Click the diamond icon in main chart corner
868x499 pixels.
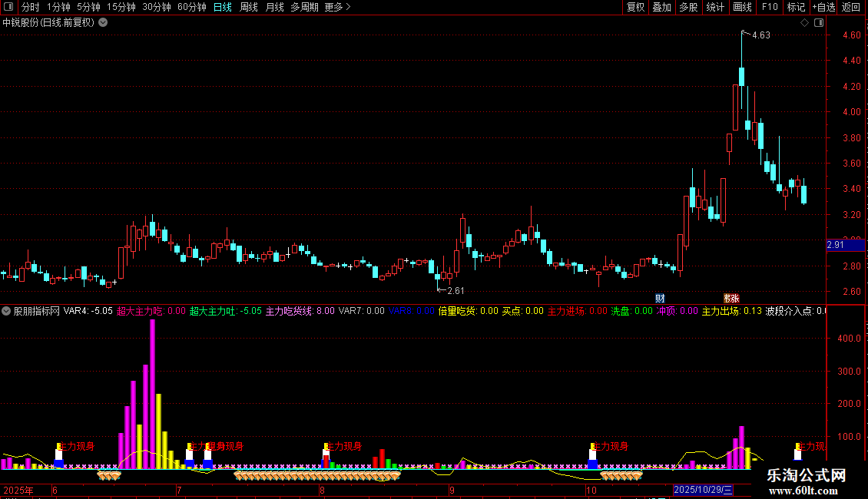[x=804, y=23]
